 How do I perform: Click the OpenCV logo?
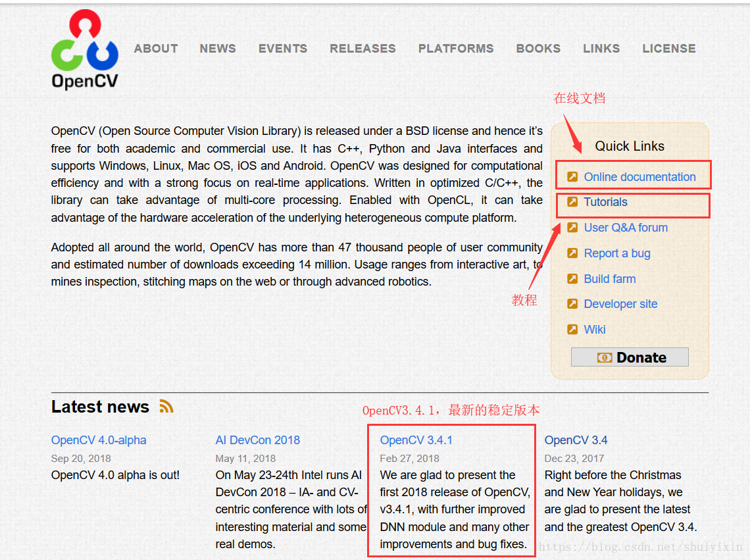tap(85, 50)
